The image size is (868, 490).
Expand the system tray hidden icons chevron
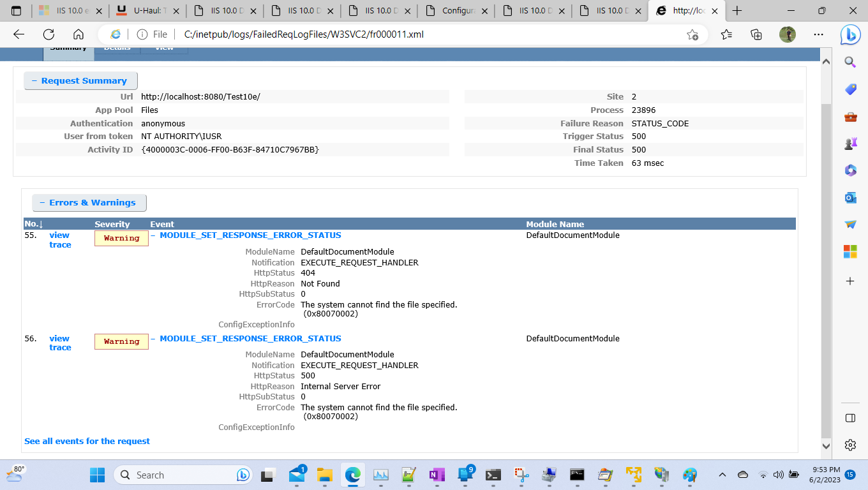tap(722, 475)
